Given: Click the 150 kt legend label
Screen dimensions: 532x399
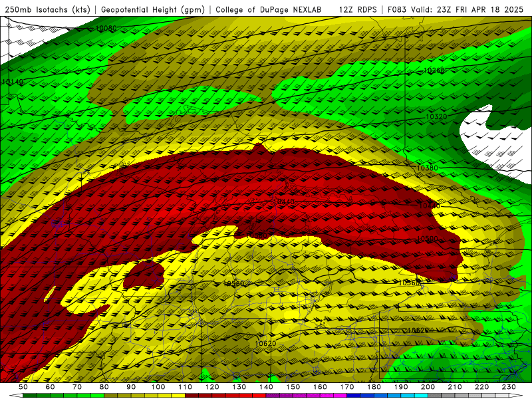Looking at the screenshot, I should [x=293, y=387].
